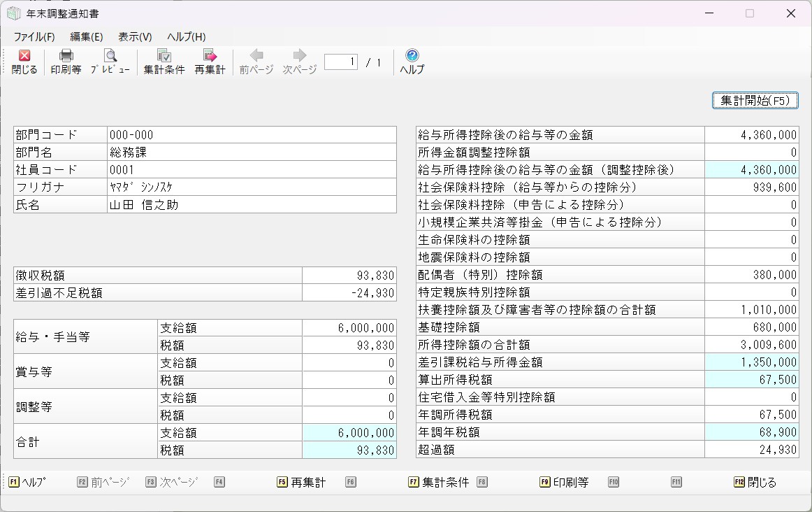Select the 年調年税額 value cell
This screenshot has width=812, height=512.
tap(751, 432)
